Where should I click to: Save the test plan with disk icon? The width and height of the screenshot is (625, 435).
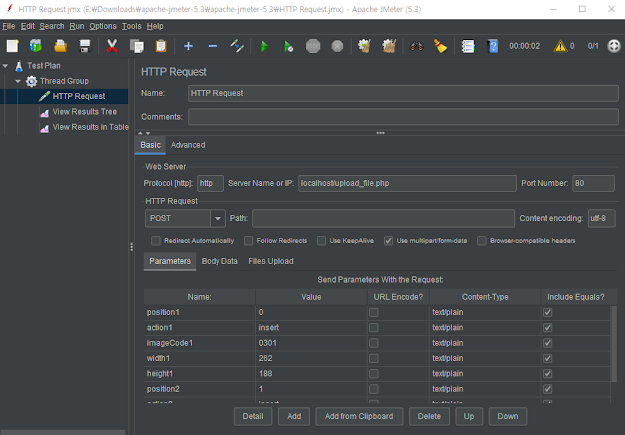[x=85, y=46]
